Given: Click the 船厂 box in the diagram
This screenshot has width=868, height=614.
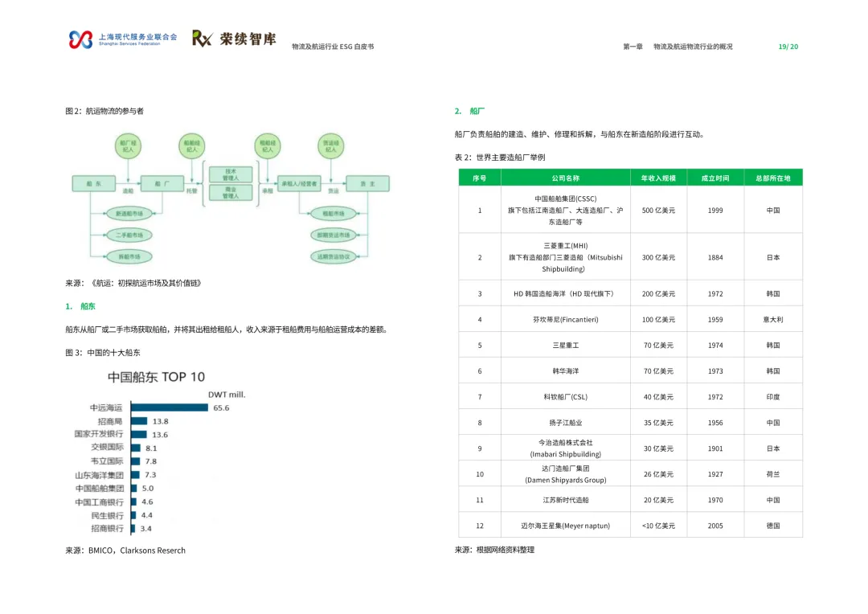Looking at the screenshot, I should [162, 183].
